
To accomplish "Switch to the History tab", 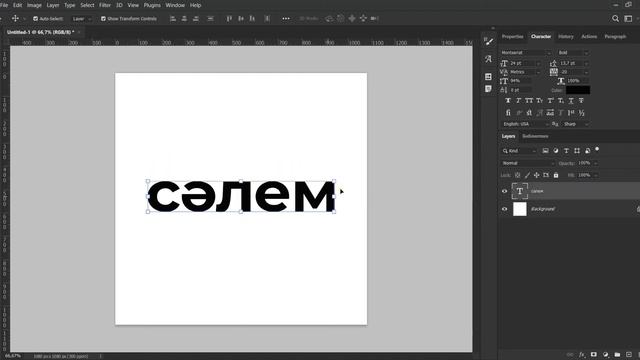I will (x=566, y=36).
